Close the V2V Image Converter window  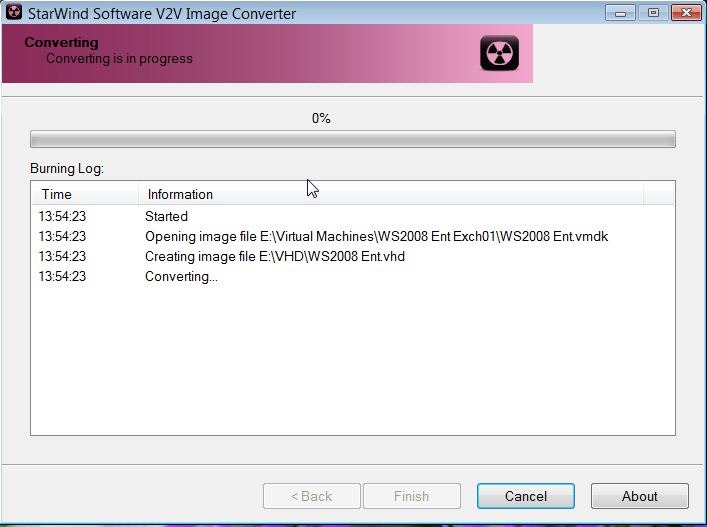click(x=686, y=13)
